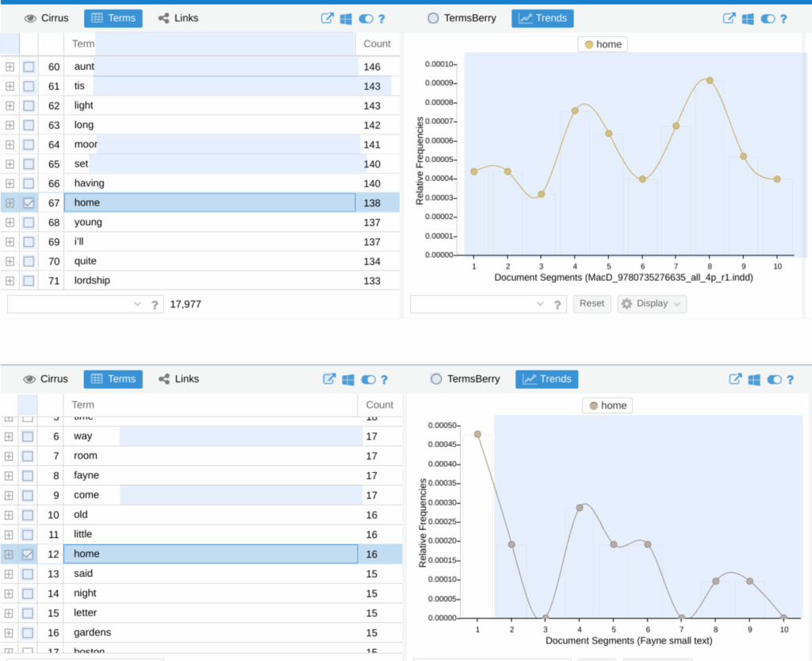Click grid icon in Terms panel listing lordship
Image resolution: width=812 pixels, height=661 pixels.
pyautogui.click(x=347, y=18)
